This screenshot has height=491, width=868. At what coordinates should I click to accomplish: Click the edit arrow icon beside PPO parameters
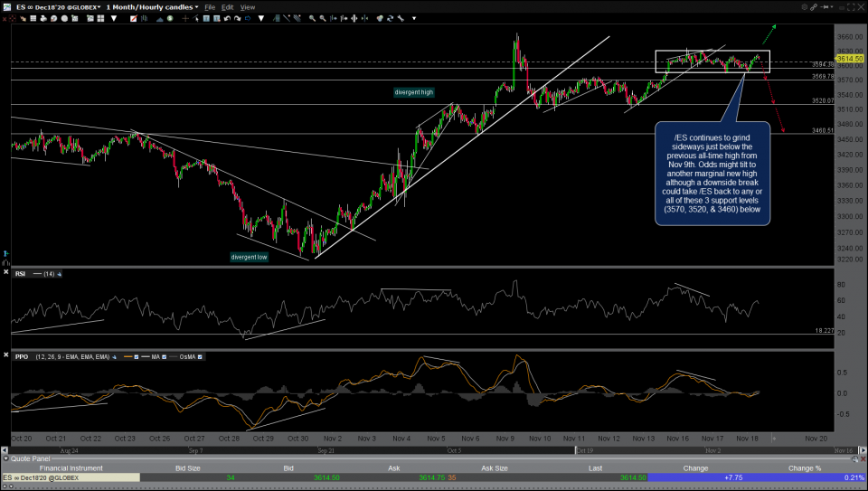[x=114, y=357]
